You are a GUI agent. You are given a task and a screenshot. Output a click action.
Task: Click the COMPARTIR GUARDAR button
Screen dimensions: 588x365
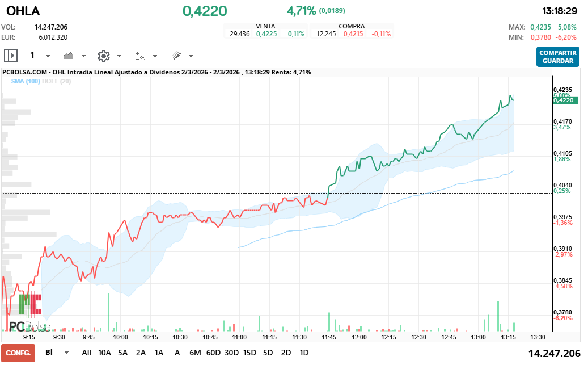[x=558, y=57]
